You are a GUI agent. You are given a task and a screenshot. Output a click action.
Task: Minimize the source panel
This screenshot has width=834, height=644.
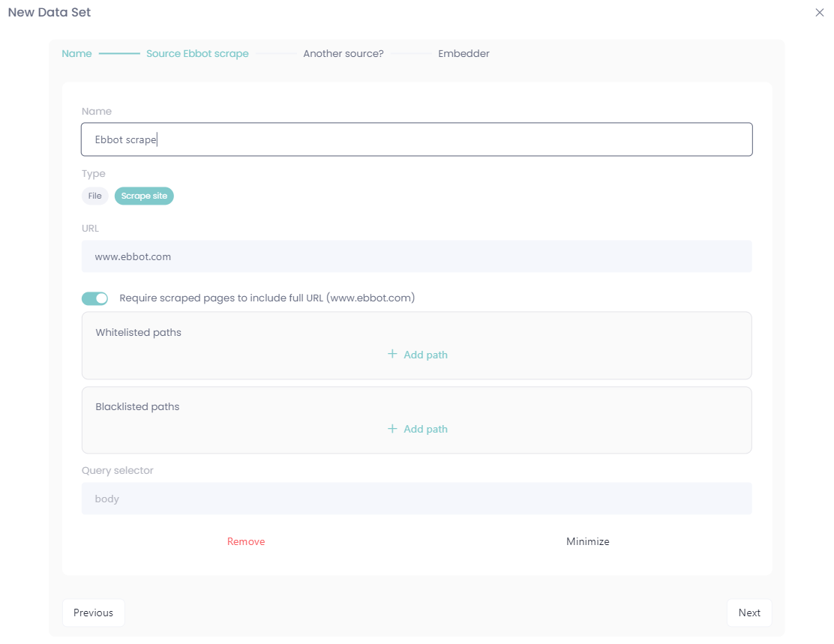[x=587, y=541]
